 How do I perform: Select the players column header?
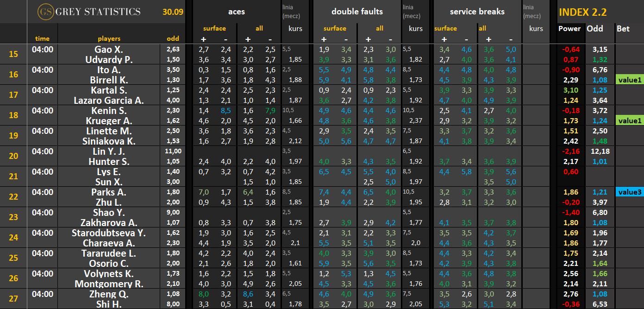109,39
